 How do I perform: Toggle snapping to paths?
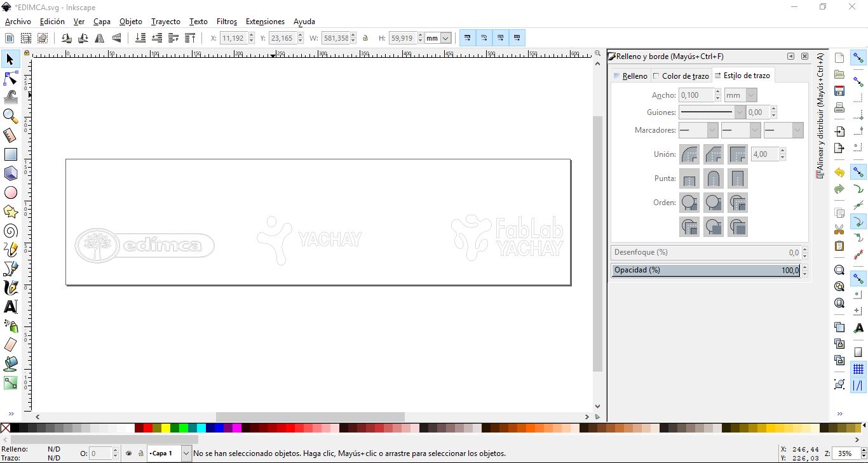858,189
